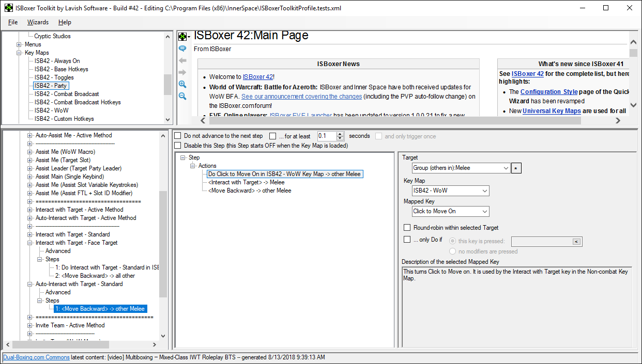Viewport: 642px width, 364px height.
Task: Click the blue speech bubble icon
Action: tap(182, 49)
